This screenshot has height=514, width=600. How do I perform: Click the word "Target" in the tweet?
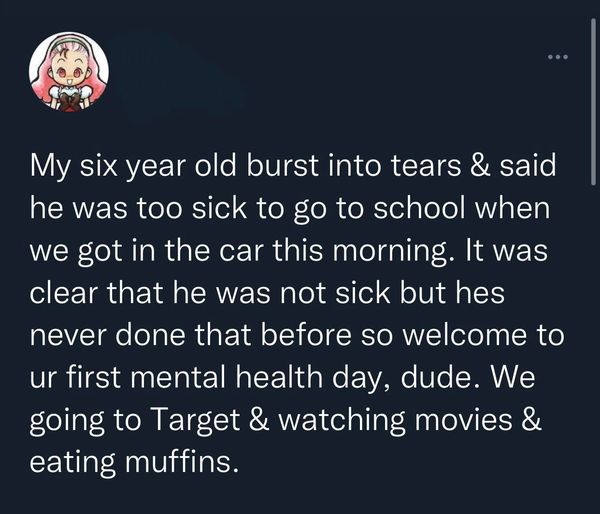197,420
